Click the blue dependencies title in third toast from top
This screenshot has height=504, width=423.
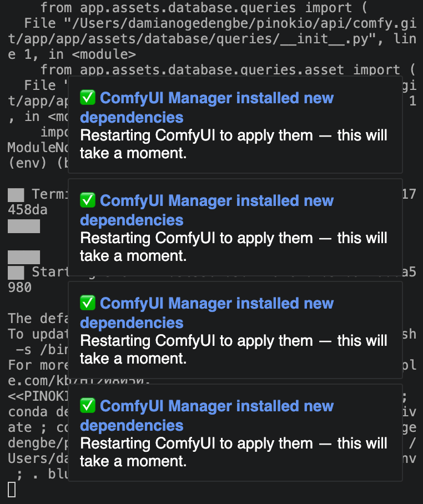coord(207,313)
